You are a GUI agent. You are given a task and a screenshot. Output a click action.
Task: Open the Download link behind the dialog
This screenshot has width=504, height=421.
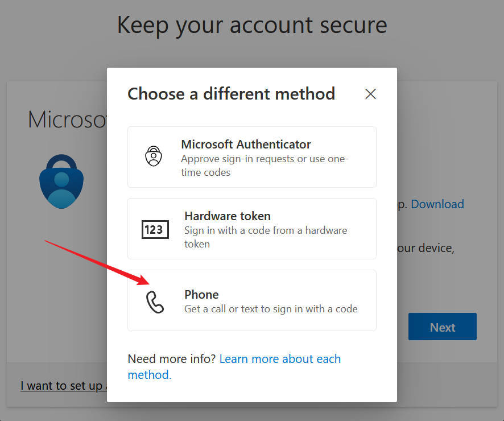pyautogui.click(x=437, y=204)
